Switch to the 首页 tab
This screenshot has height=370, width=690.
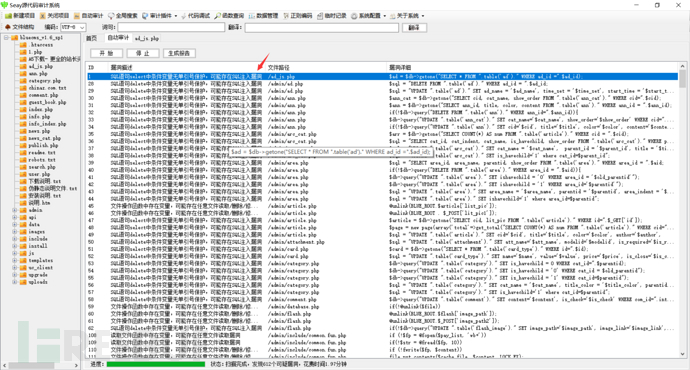coord(92,39)
